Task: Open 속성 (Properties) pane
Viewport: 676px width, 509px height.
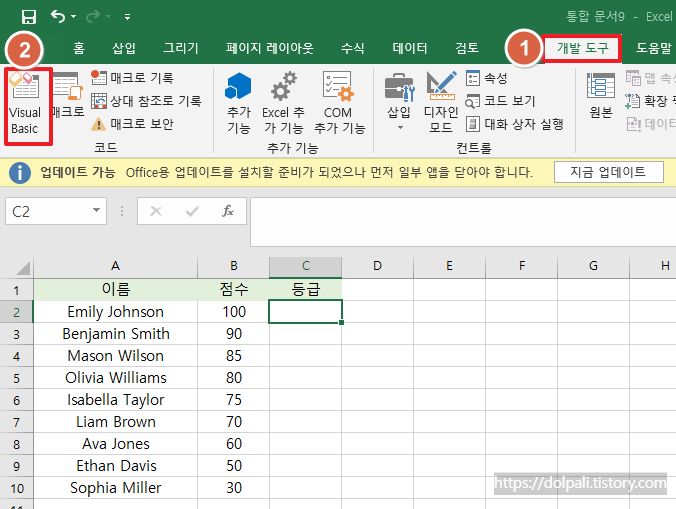Action: pyautogui.click(x=487, y=78)
